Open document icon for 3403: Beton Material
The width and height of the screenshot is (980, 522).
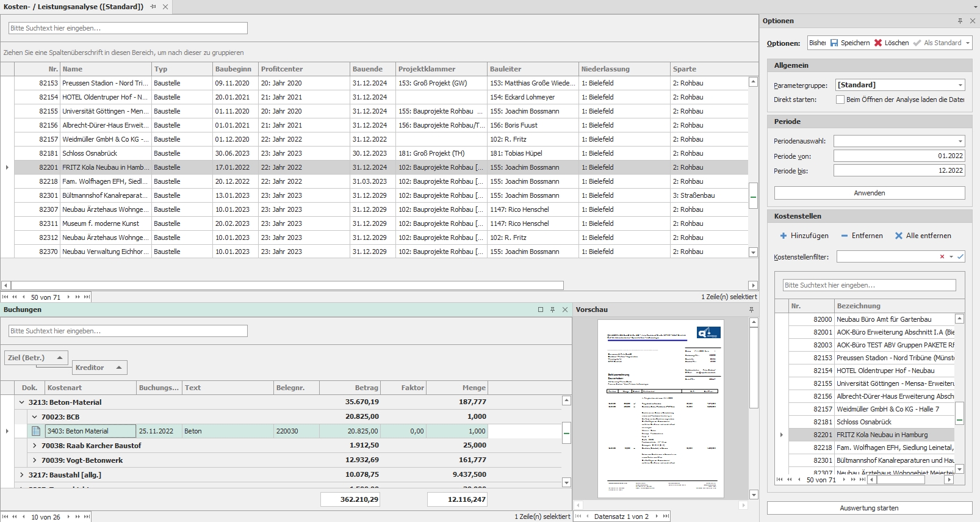(x=36, y=431)
